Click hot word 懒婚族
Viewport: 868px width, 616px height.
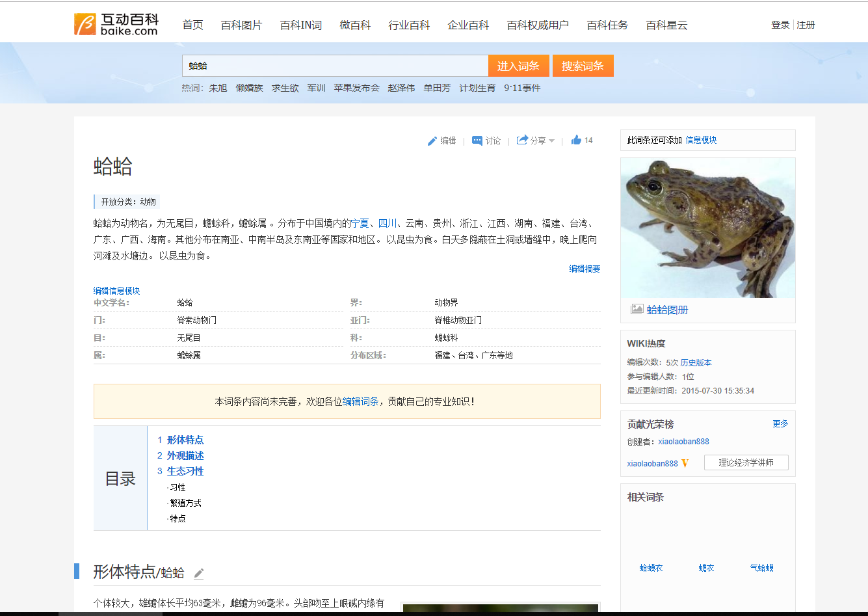coord(250,88)
